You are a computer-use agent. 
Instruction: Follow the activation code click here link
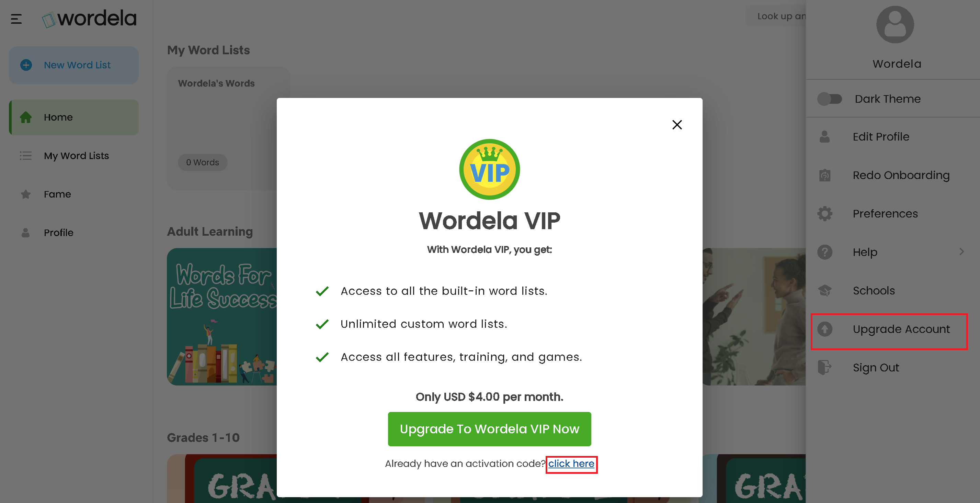(x=571, y=463)
